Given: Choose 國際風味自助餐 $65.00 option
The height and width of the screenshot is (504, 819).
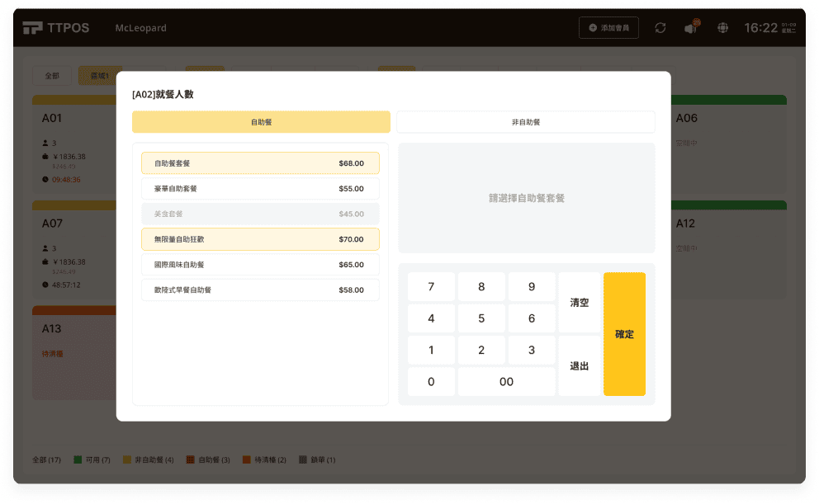Looking at the screenshot, I should pos(260,265).
